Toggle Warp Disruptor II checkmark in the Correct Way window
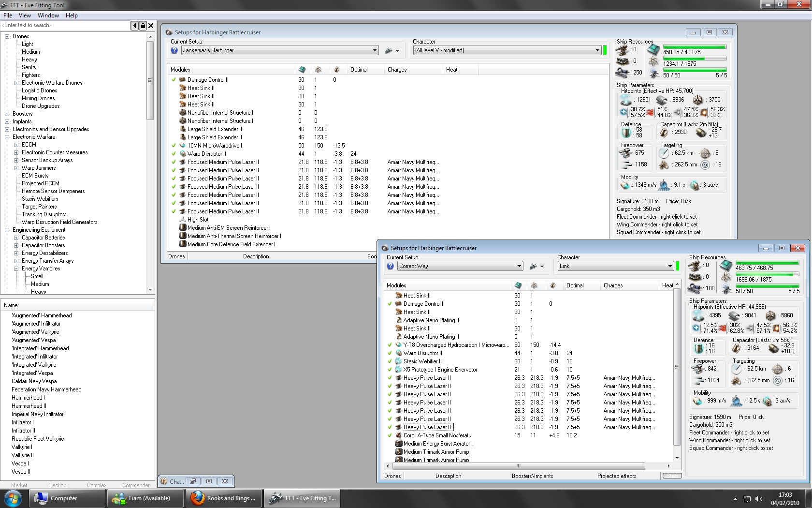The height and width of the screenshot is (508, 812). 390,353
